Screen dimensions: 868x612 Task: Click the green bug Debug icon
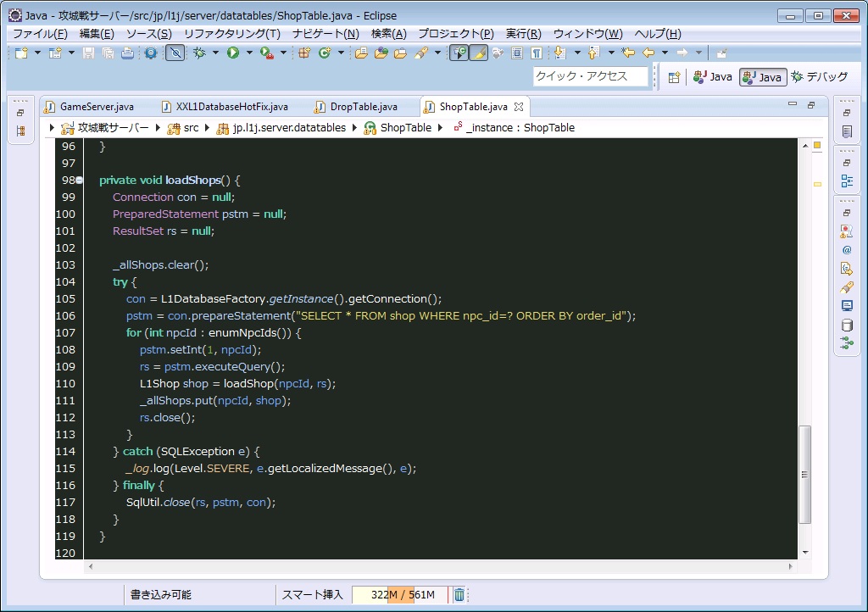[x=199, y=53]
